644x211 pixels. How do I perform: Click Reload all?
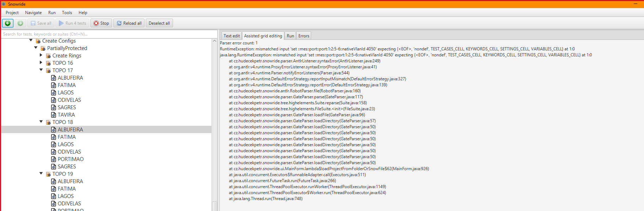[129, 23]
